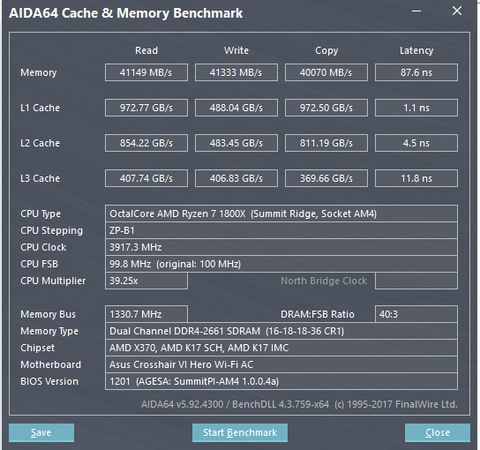The image size is (480, 450).
Task: Click the Memory row label
Action: [x=39, y=73]
